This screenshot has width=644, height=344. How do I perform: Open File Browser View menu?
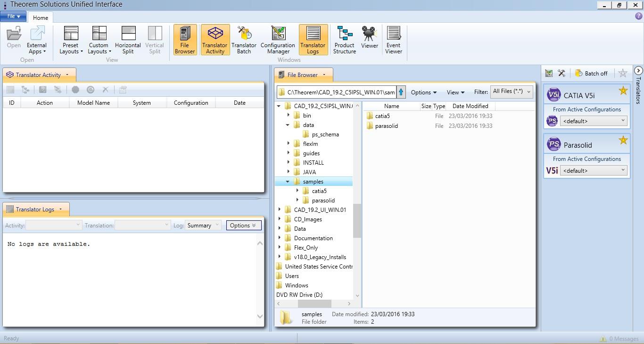point(455,92)
